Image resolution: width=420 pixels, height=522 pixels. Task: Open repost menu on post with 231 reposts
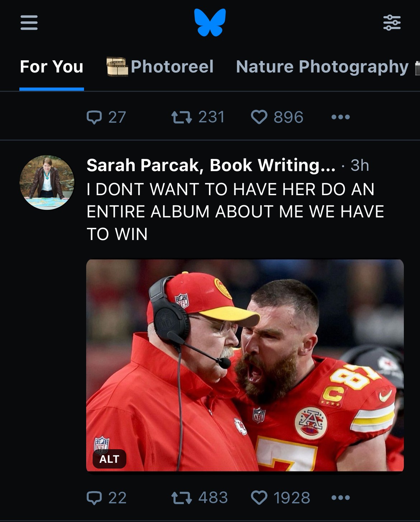tap(181, 117)
